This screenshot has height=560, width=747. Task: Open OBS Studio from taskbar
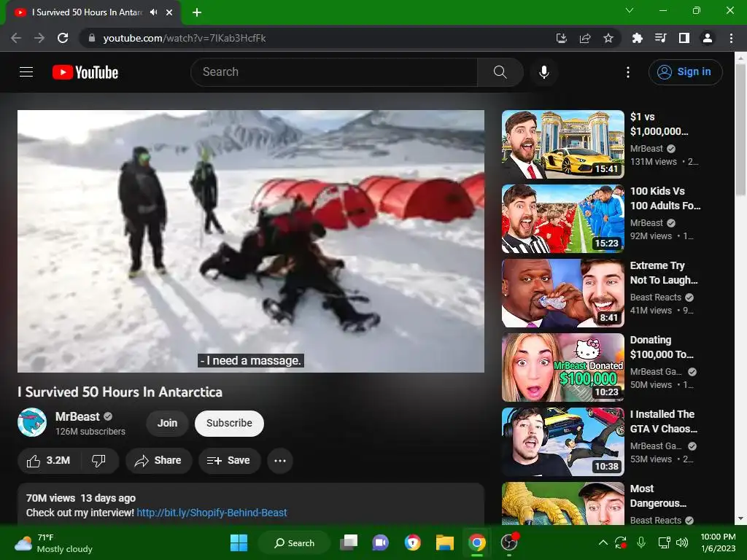(x=508, y=542)
